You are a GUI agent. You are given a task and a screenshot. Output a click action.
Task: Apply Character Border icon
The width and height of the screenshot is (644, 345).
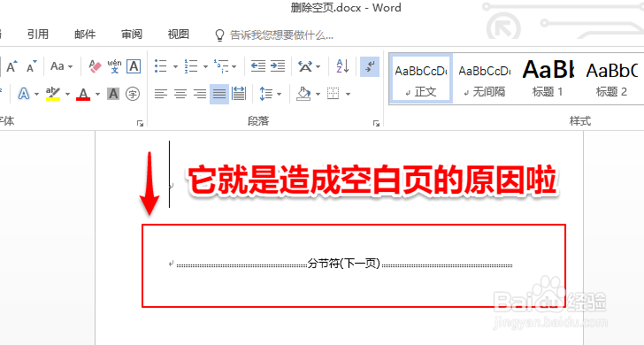coord(134,66)
